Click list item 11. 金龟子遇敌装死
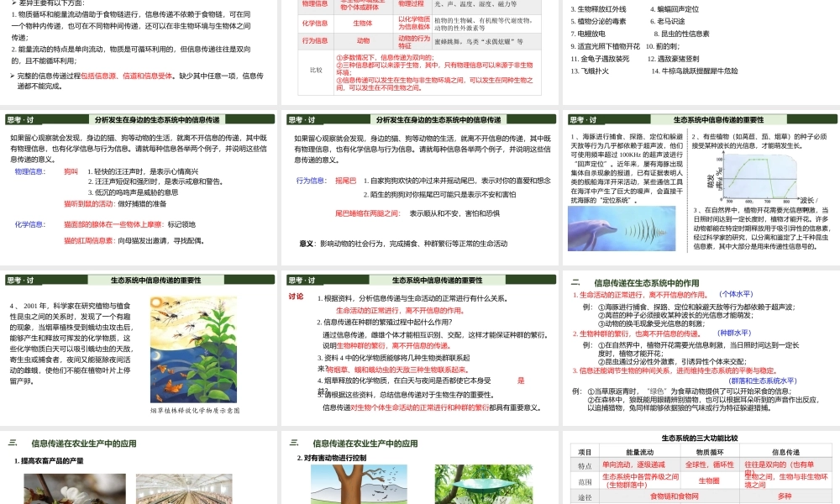 pos(600,59)
